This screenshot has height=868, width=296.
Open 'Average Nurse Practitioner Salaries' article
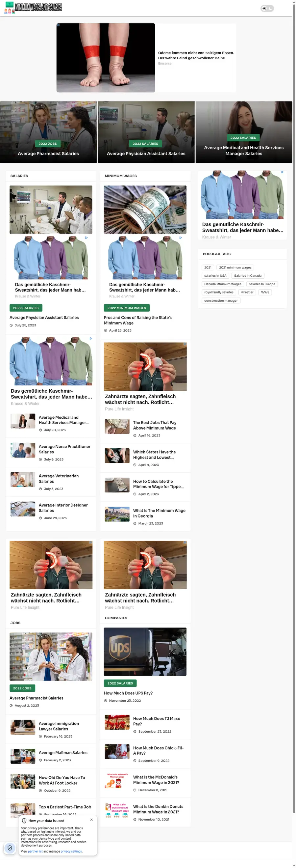64,449
